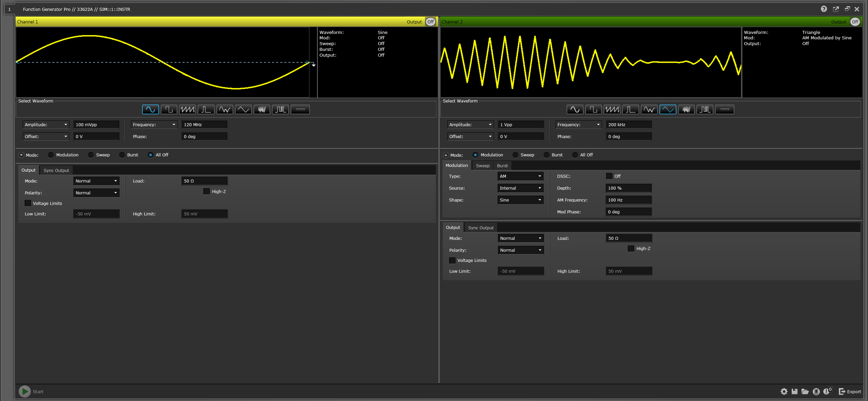Screen dimensions: 868x401
Task: Toggle Channel 2 Output Off switch
Action: 855,22
